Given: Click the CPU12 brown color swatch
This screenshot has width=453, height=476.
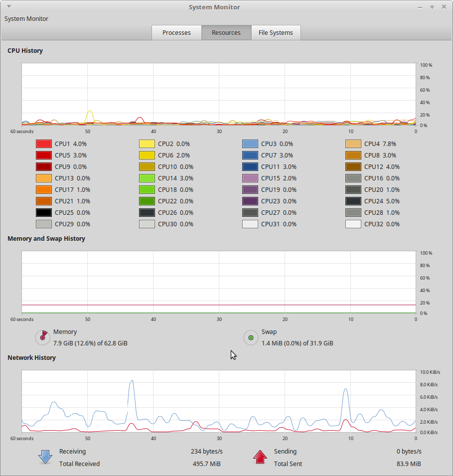Looking at the screenshot, I should [353, 167].
